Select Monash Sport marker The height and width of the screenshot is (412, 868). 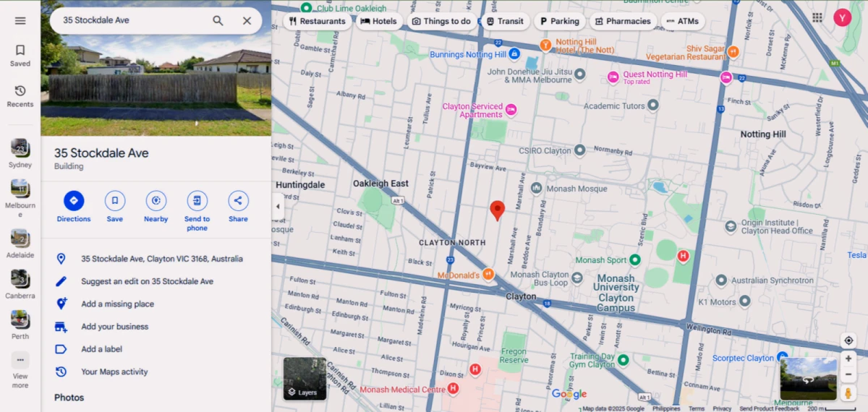(635, 259)
